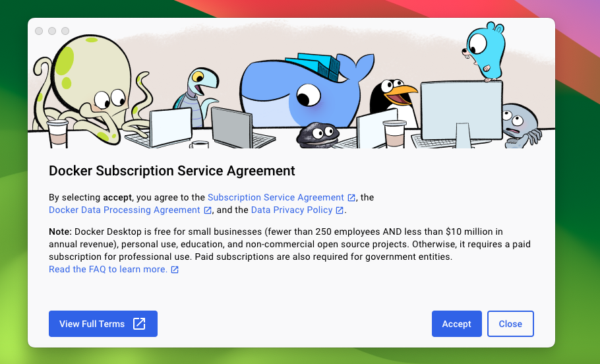This screenshot has width=600, height=364.
Task: Click the octopus character illustration
Action: [x=92, y=88]
